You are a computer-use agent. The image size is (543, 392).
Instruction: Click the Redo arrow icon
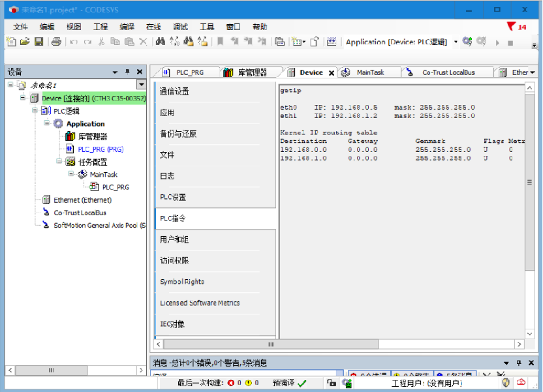pyautogui.click(x=87, y=42)
